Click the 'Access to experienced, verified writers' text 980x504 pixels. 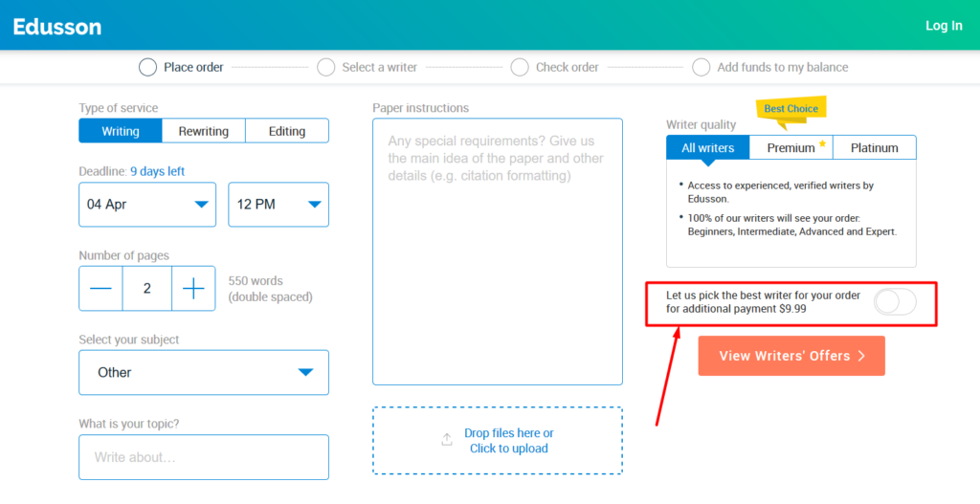780,191
